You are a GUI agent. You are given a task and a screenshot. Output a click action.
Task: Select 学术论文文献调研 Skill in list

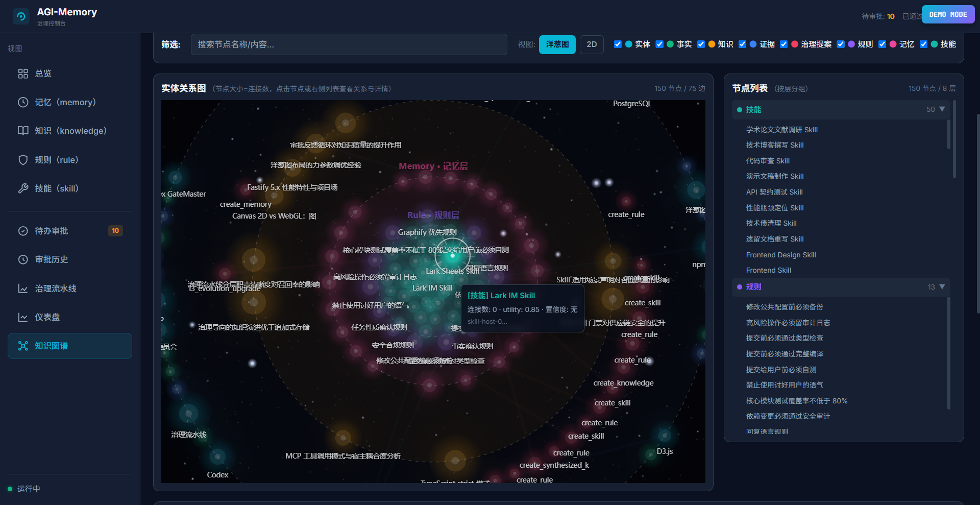782,130
